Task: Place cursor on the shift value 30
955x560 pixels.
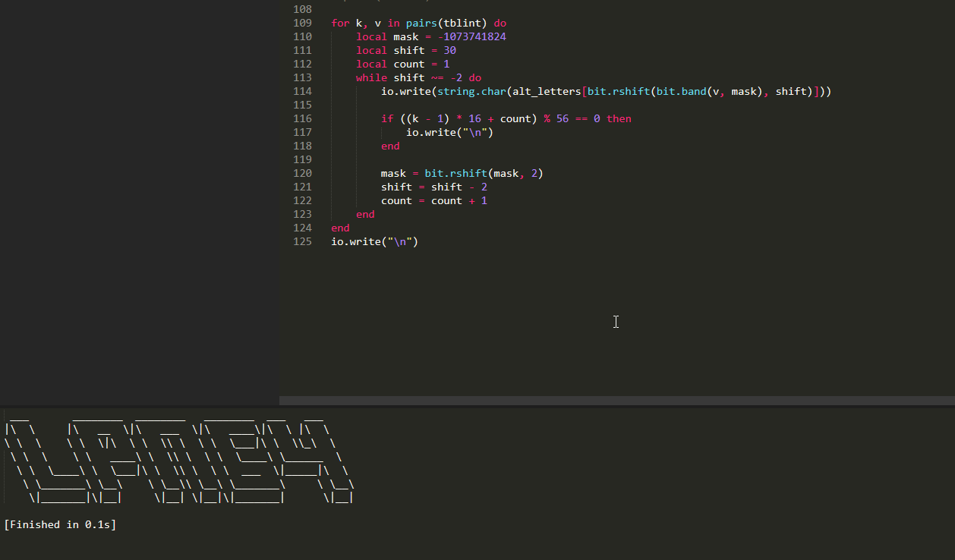Action: coord(449,51)
